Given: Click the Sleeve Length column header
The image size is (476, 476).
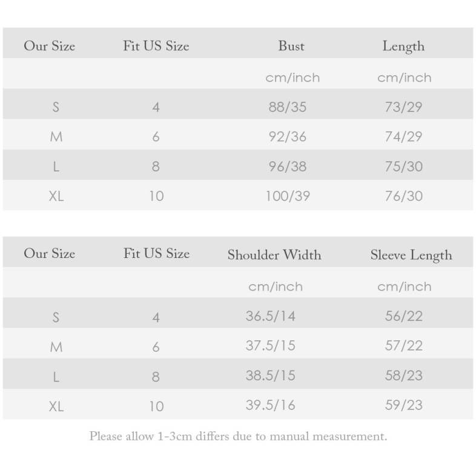Looking at the screenshot, I should coord(411,255).
